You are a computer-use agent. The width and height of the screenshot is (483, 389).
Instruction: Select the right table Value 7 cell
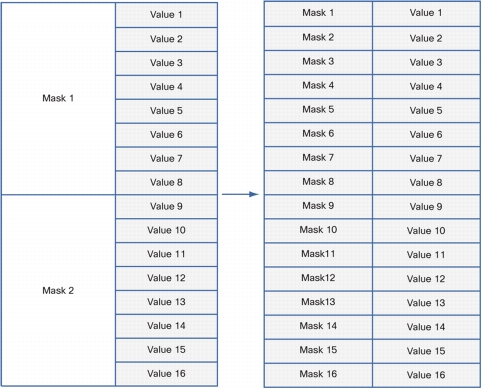426,159
